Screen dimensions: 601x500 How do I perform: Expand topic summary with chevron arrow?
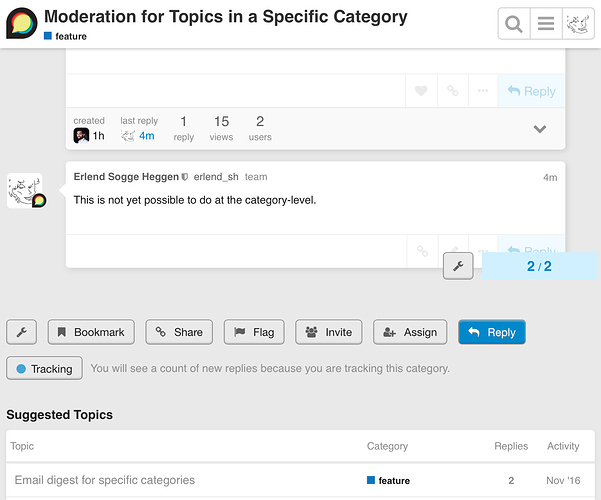pos(539,129)
